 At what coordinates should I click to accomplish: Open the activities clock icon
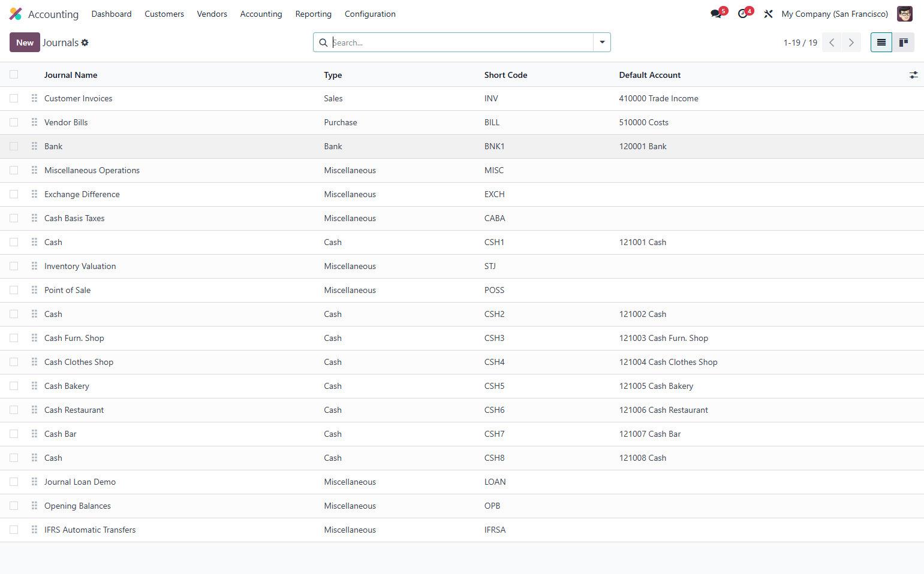pos(742,14)
